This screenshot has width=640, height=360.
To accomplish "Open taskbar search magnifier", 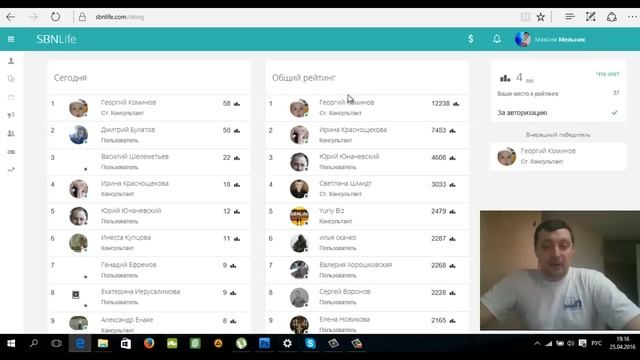I will coord(33,344).
